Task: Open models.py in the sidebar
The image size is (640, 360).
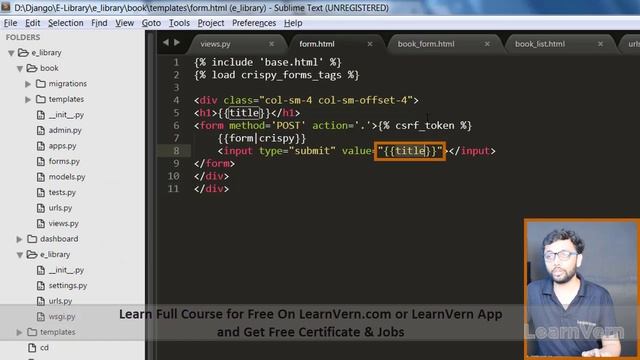Action: (x=67, y=177)
